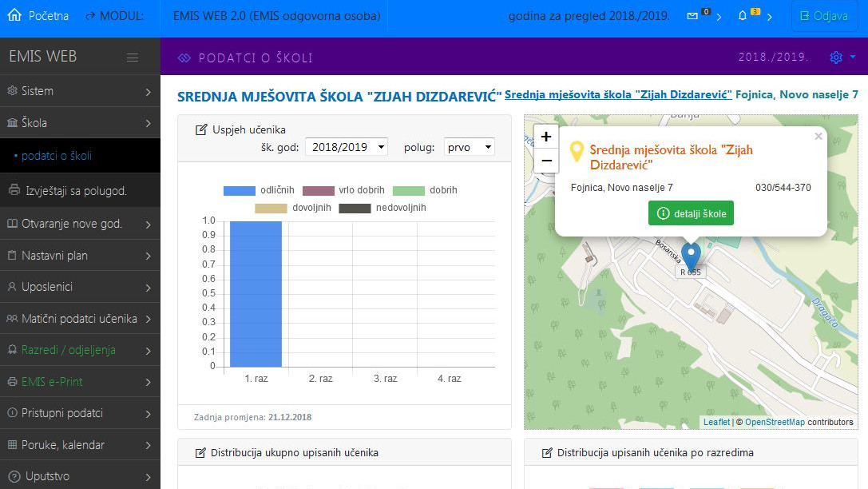Expand the Nastavni plan chevron
Screen dimensions: 868x489
point(148,256)
